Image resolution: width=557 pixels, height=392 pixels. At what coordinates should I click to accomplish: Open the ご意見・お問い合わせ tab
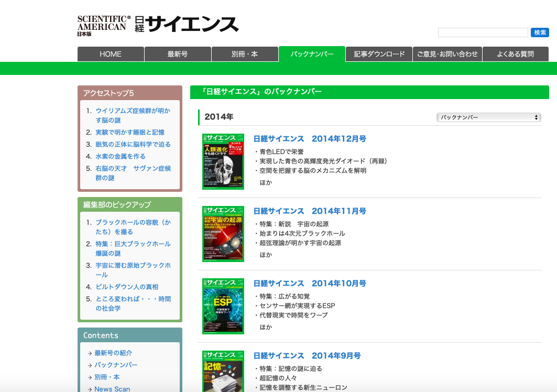pyautogui.click(x=447, y=54)
